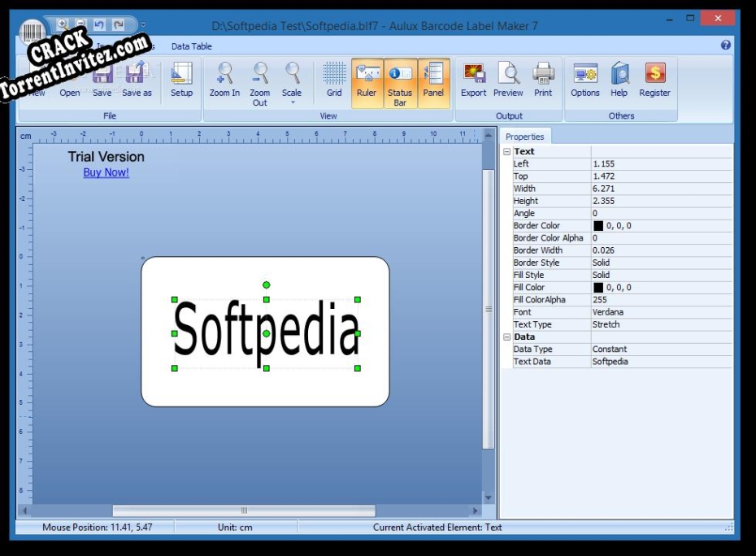Screen dimensions: 756x556
Task: Open the Export function
Action: [x=473, y=81]
